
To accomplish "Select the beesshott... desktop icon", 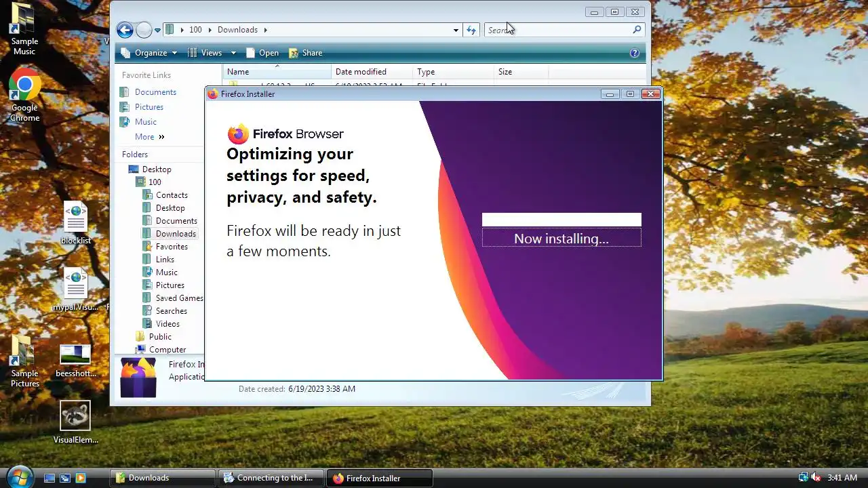I will pyautogui.click(x=75, y=361).
